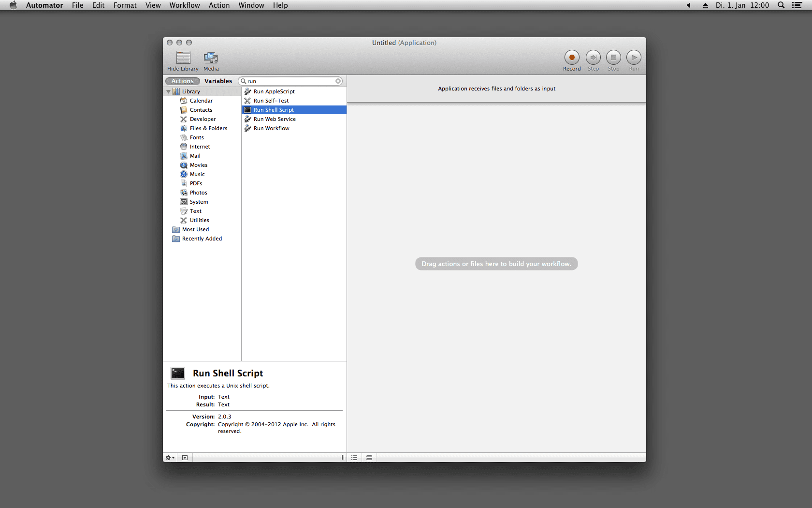Open the Most Used smart folder

point(202,229)
